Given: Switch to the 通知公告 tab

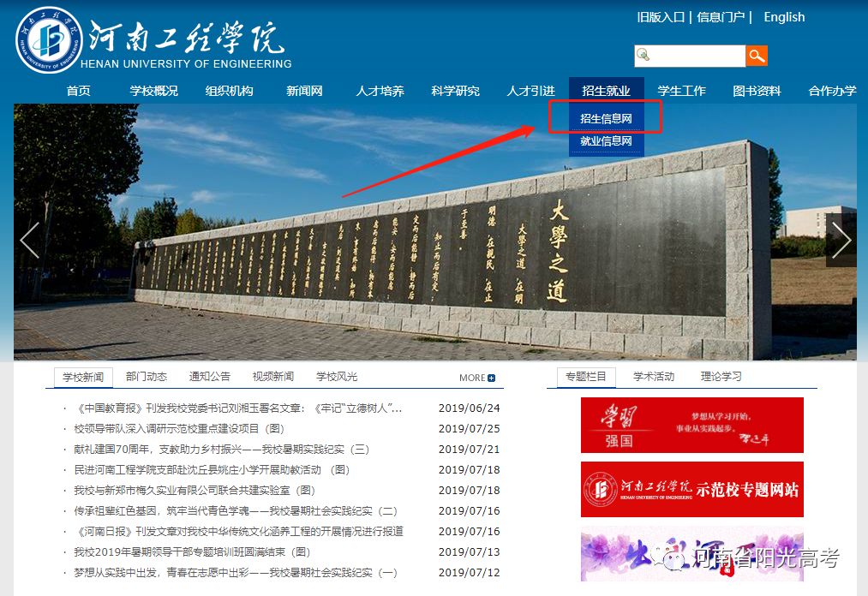Looking at the screenshot, I should click(210, 377).
